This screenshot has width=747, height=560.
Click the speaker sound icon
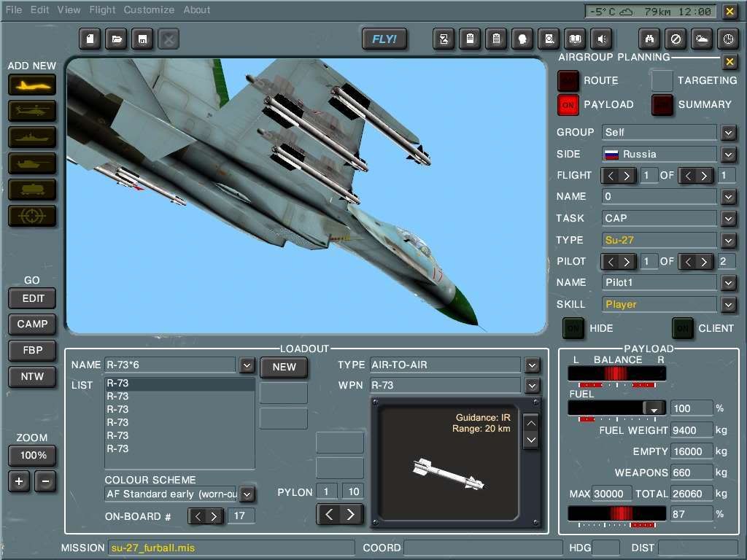601,39
